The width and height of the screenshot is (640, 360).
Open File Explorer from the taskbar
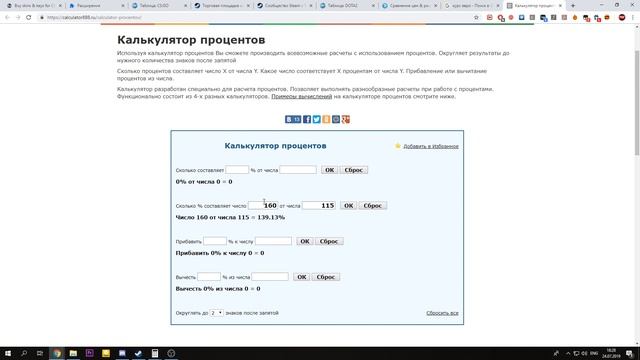click(x=73, y=353)
